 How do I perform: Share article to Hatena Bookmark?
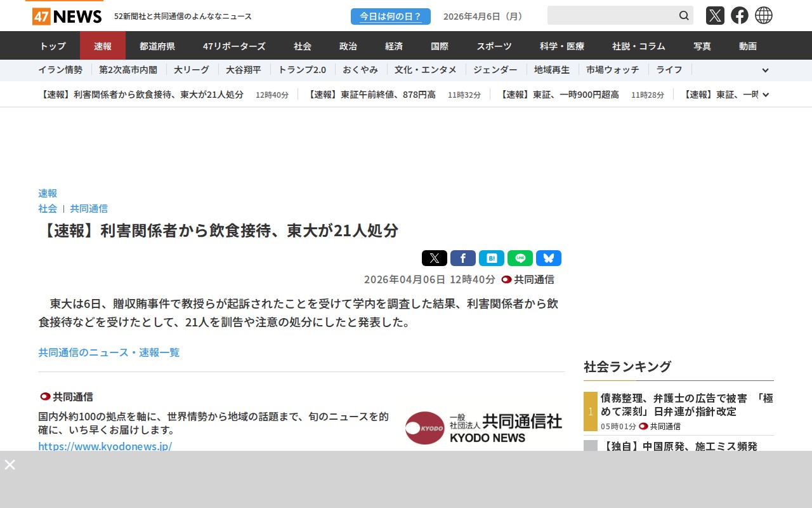click(x=492, y=258)
